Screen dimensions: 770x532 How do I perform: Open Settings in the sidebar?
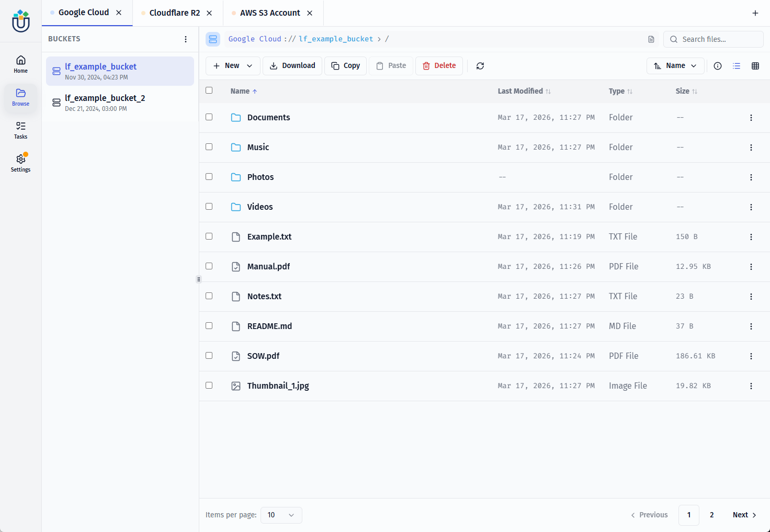[21, 163]
